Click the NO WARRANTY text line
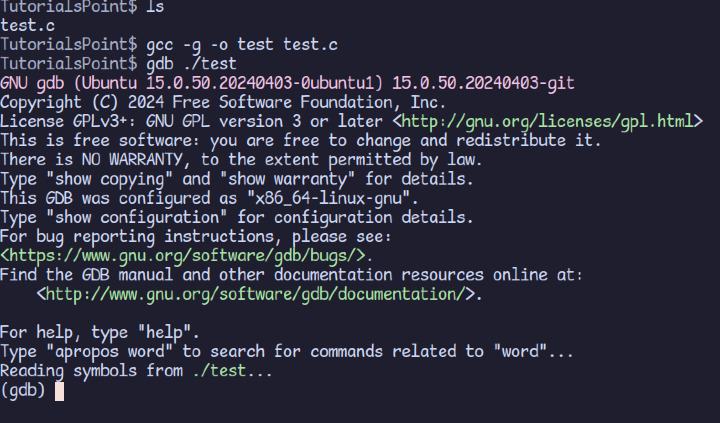Screen dimensions: 720x423 click(255, 160)
